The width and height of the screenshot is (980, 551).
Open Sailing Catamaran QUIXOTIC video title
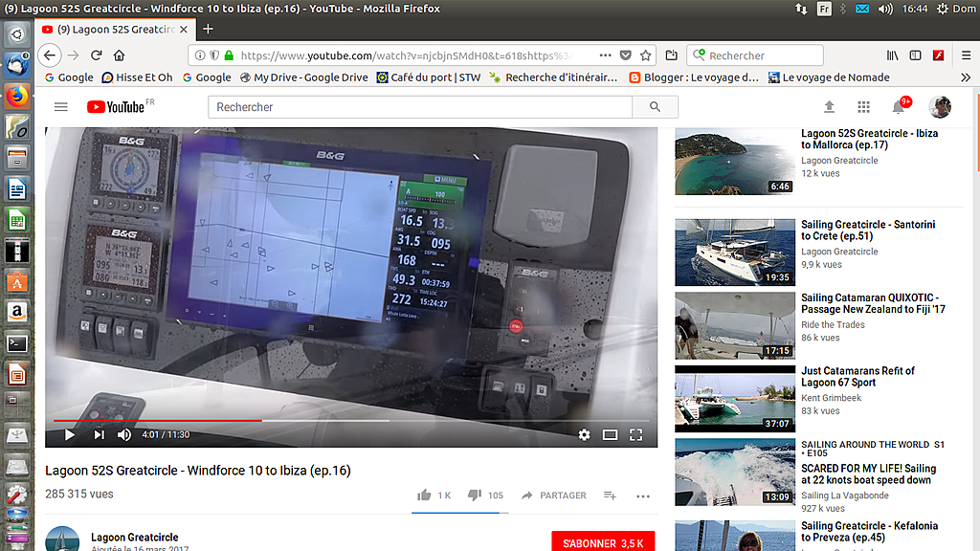click(x=873, y=303)
